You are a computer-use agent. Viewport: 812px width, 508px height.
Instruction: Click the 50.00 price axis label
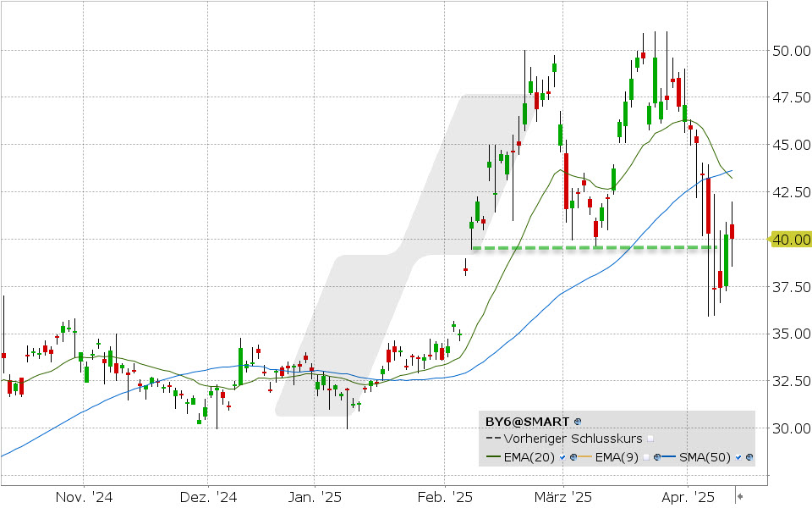pos(791,51)
